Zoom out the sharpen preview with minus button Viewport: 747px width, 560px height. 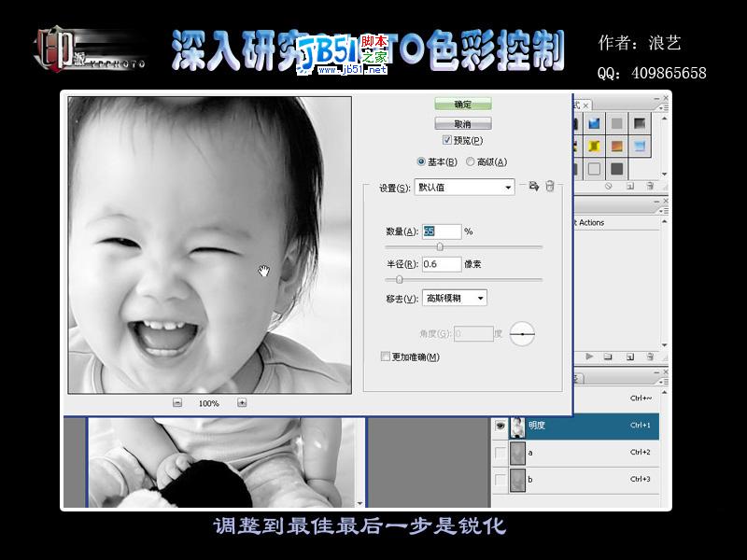click(177, 403)
